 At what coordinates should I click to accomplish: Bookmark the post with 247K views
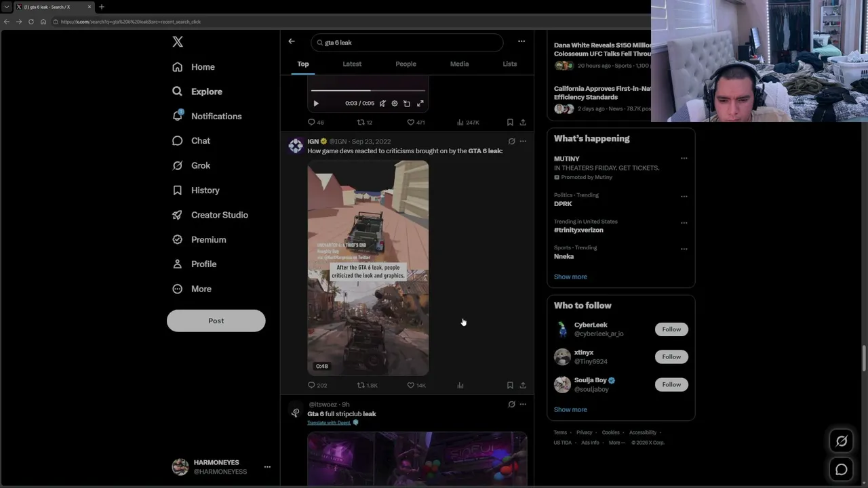click(510, 123)
